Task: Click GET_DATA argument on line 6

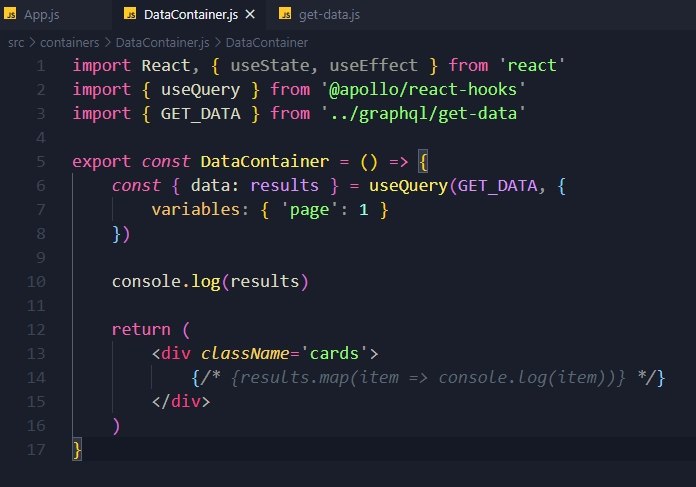Action: coord(498,186)
